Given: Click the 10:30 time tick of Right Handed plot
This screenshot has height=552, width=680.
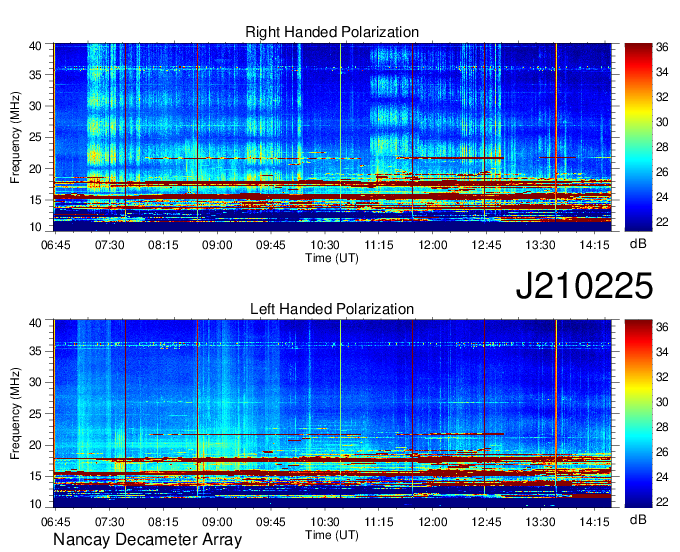Looking at the screenshot, I should [x=325, y=245].
